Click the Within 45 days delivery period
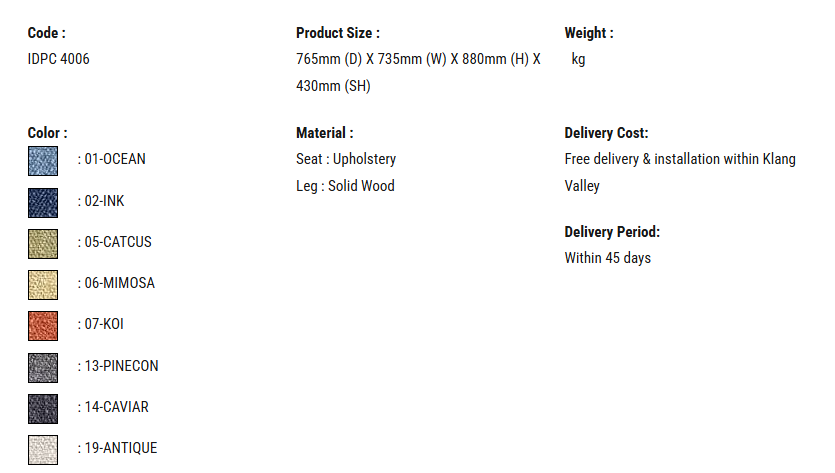The height and width of the screenshot is (473, 835). click(x=608, y=258)
